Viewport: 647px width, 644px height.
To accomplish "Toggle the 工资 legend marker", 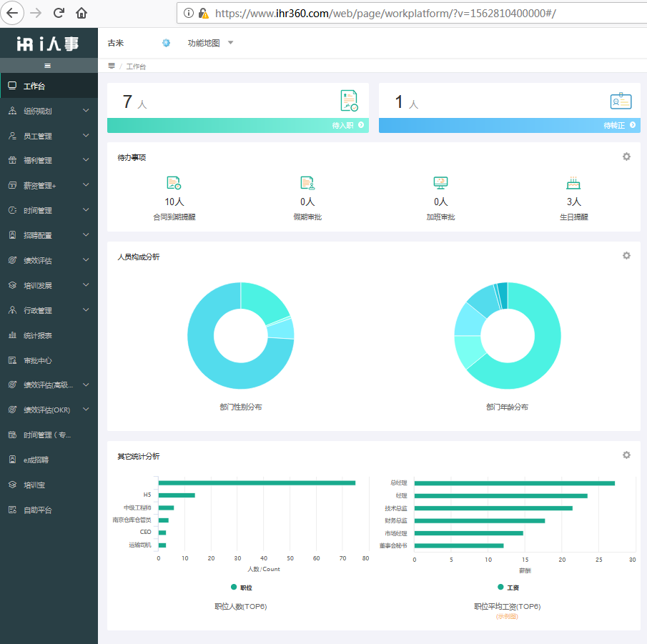I will coord(501,587).
